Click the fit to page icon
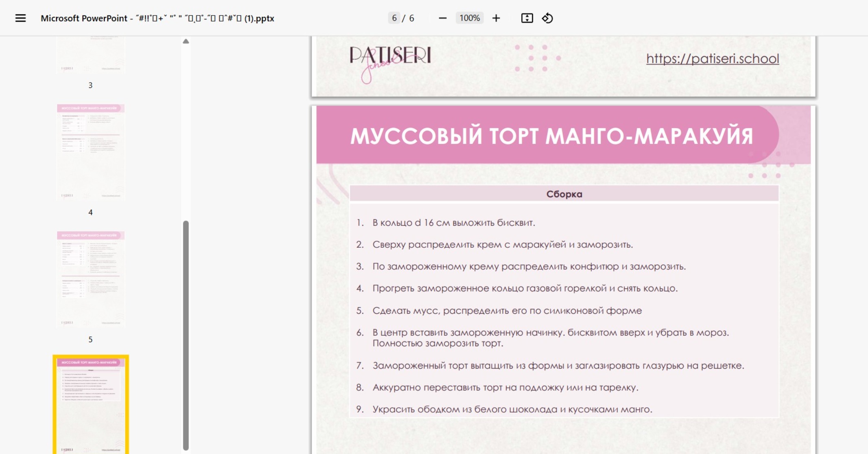The image size is (868, 454). (527, 18)
